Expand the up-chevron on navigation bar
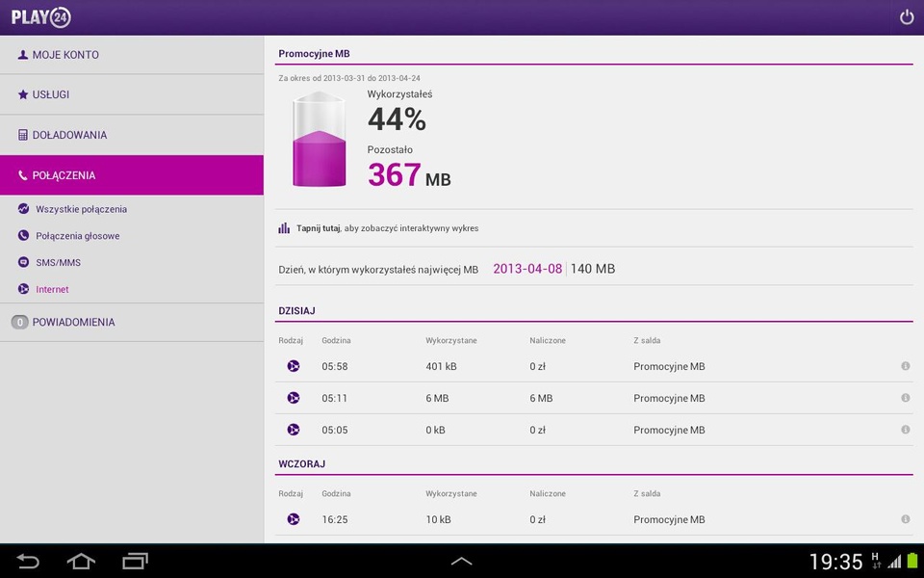The image size is (924, 578). tap(461, 562)
